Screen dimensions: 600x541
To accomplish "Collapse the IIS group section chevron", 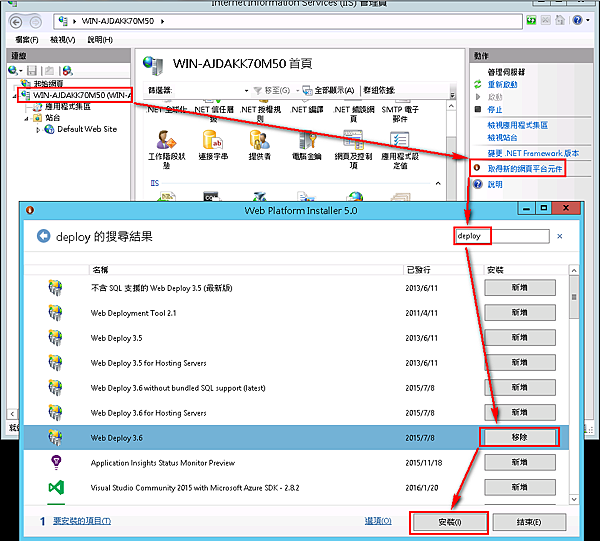I will (x=438, y=183).
